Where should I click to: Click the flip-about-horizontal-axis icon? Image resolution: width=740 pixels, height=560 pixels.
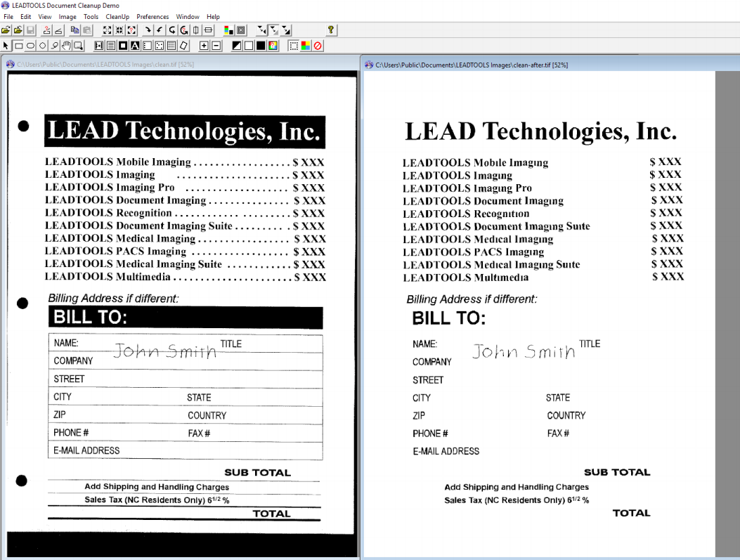(x=208, y=30)
